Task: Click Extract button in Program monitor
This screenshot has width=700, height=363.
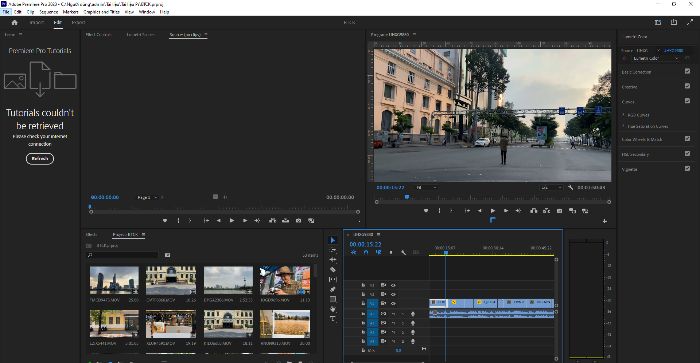Action: tap(546, 211)
